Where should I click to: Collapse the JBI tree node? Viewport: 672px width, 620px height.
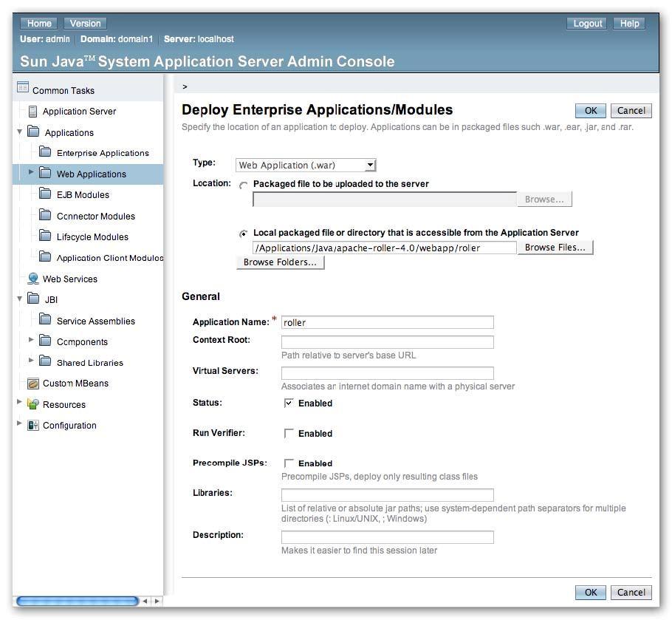pos(19,299)
